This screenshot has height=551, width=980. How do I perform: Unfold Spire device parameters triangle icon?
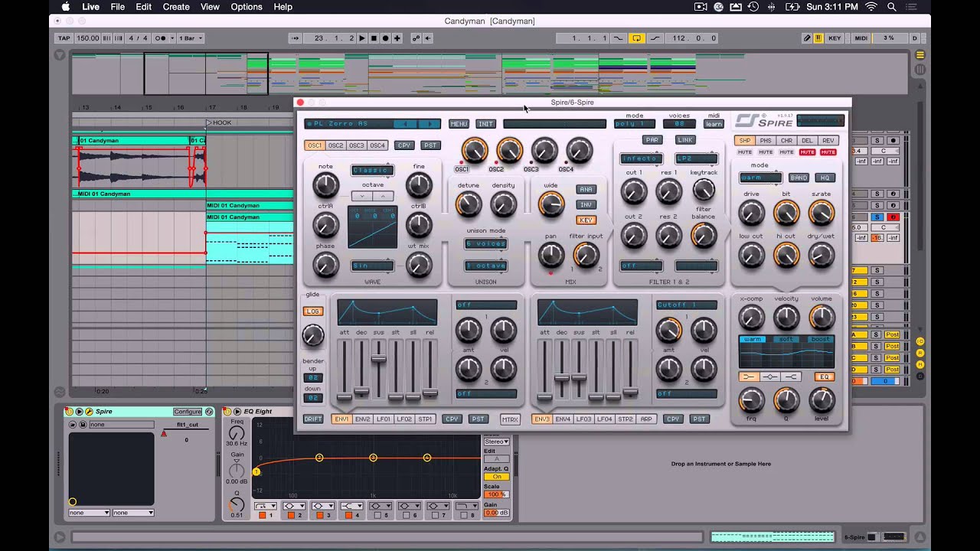click(79, 412)
